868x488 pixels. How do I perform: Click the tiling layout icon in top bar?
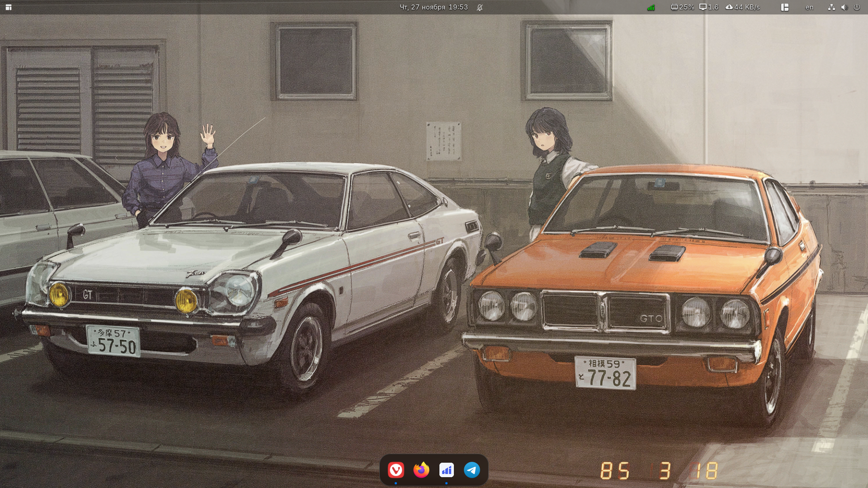pyautogui.click(x=785, y=7)
